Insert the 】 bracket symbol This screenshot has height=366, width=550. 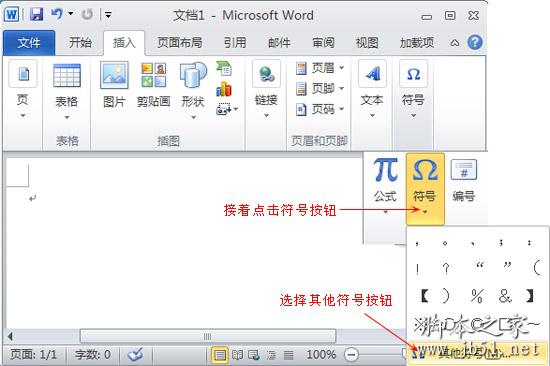(530, 295)
